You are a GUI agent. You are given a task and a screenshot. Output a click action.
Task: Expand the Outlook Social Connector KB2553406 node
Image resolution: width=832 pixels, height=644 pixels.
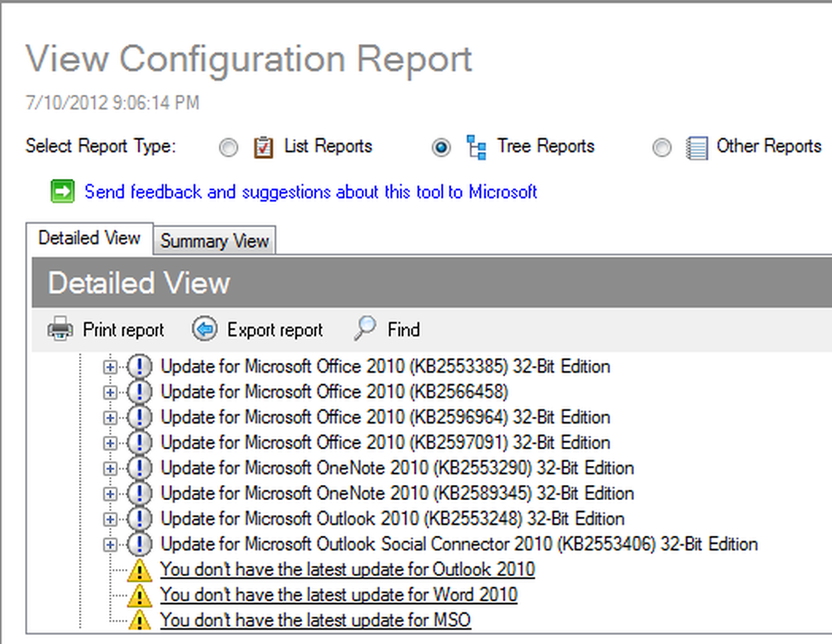pos(110,544)
